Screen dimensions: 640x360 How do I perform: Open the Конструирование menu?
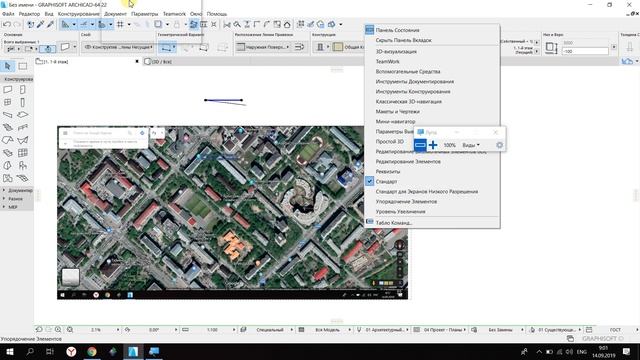click(x=78, y=14)
